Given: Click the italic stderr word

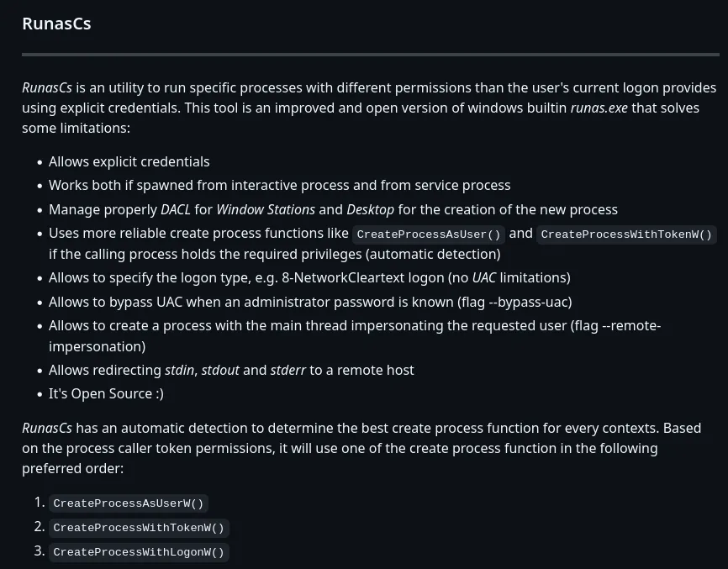Looking at the screenshot, I should [288, 370].
